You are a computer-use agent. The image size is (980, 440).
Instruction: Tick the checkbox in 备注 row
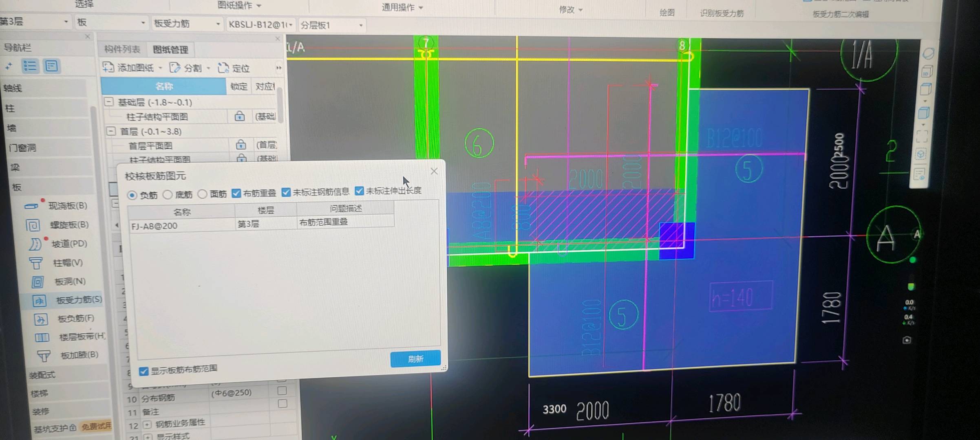[282, 403]
